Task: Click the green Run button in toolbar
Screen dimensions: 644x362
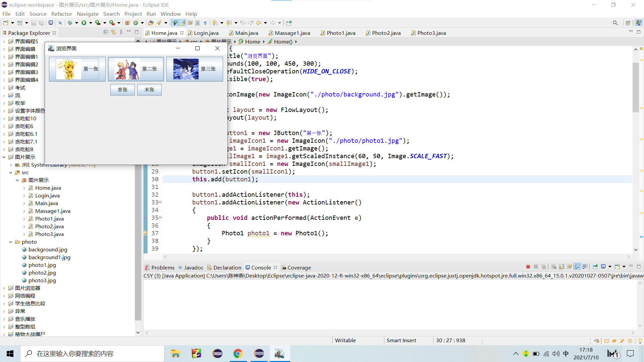Action: coord(84,23)
